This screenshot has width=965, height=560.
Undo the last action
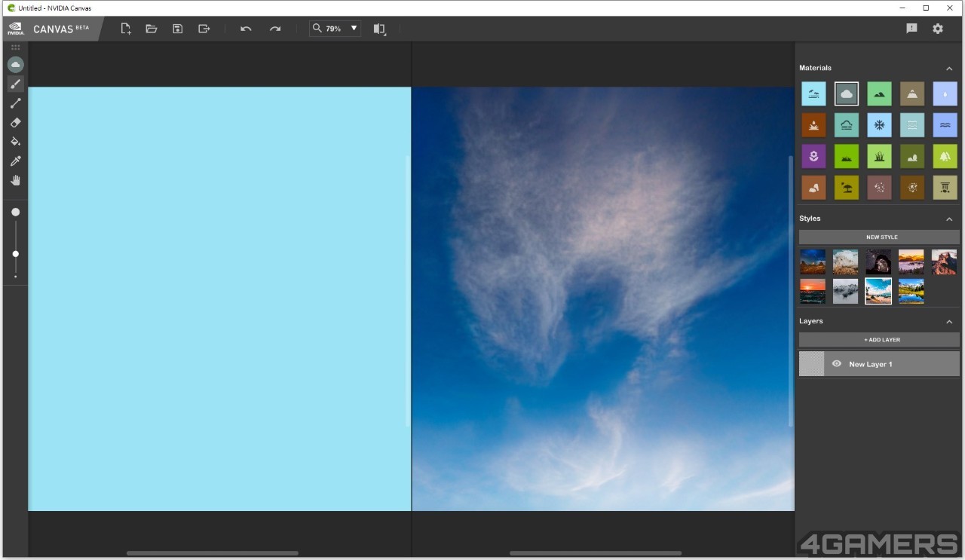(x=246, y=29)
